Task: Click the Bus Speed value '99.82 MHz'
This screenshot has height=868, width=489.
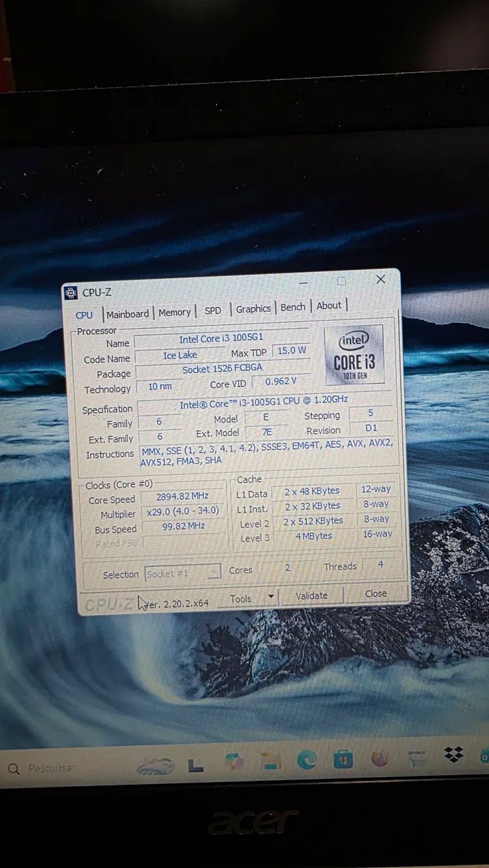Action: tap(183, 527)
